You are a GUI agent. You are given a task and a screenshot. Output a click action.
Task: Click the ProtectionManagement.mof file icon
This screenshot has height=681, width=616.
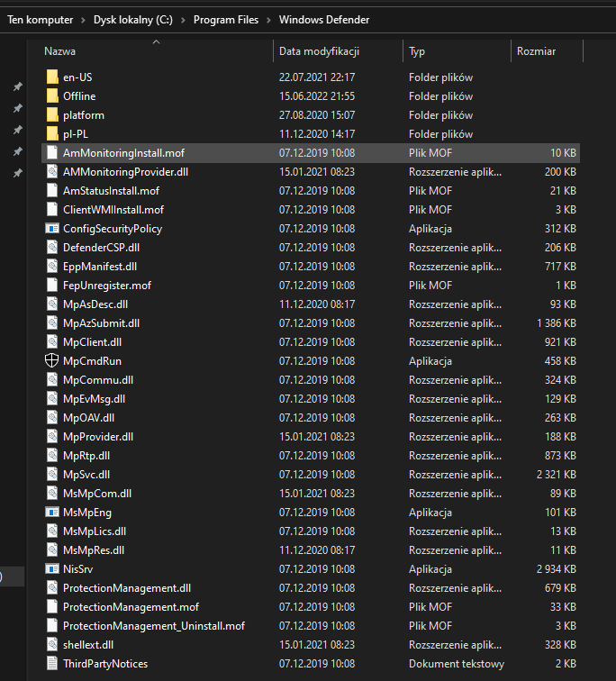coord(52,607)
